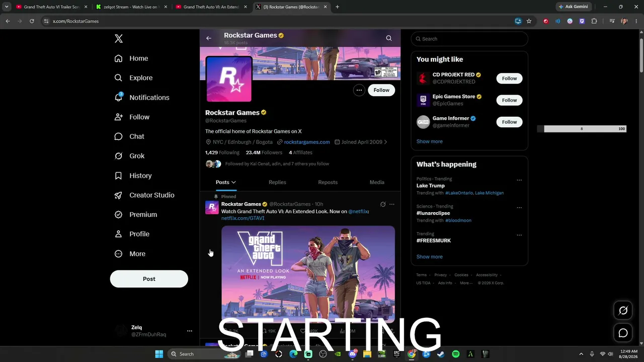Open the netflix.com/GTAVI link
Image resolution: width=644 pixels, height=362 pixels.
click(243, 218)
